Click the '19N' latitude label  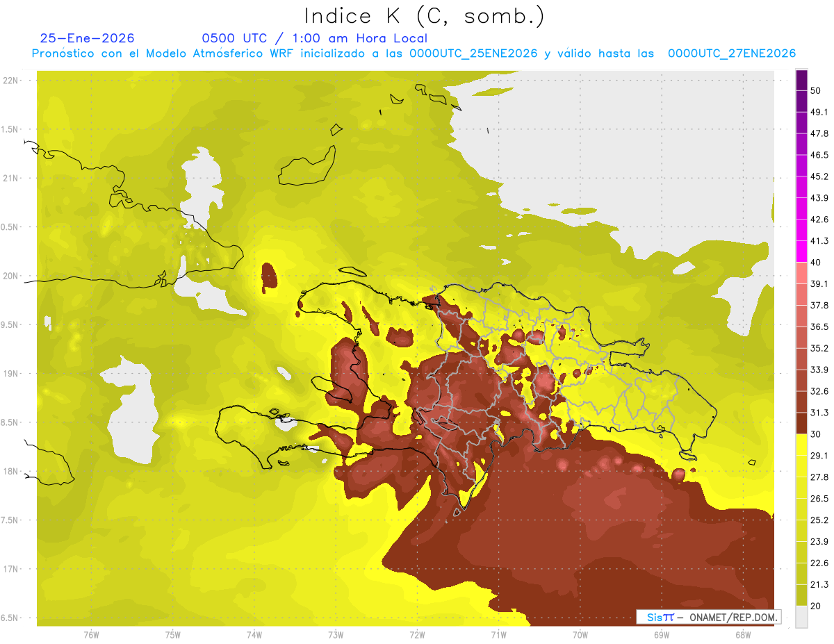click(12, 373)
